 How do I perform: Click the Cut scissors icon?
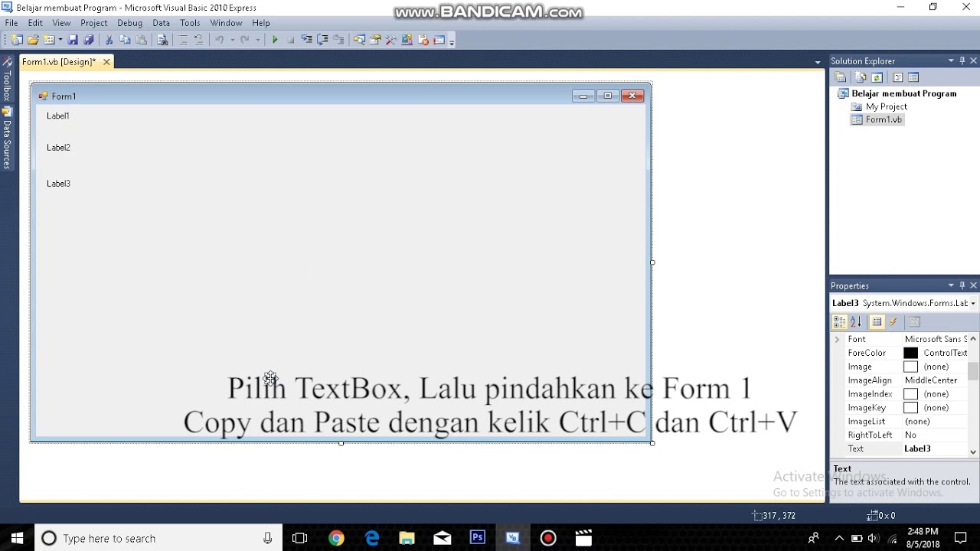109,40
